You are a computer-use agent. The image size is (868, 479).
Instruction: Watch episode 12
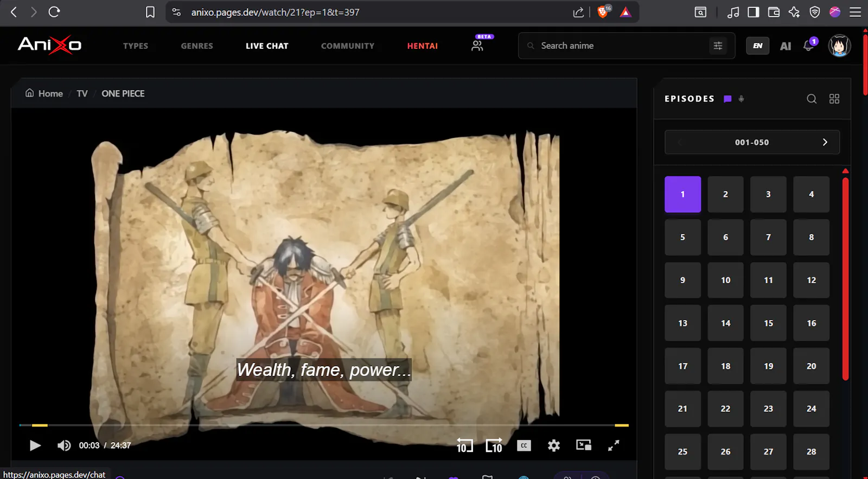point(811,280)
